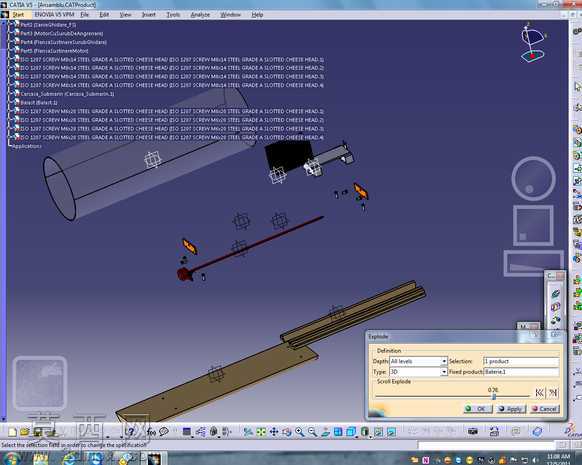Open the Window menu
The image size is (582, 465).
point(230,14)
